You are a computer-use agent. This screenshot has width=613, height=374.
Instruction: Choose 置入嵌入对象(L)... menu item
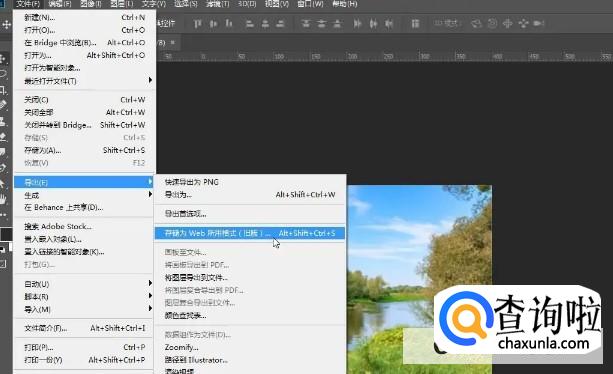tap(84, 239)
